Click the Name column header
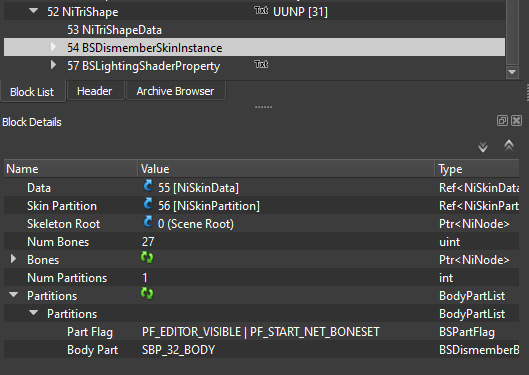Image resolution: width=529 pixels, height=375 pixels. pyautogui.click(x=71, y=169)
